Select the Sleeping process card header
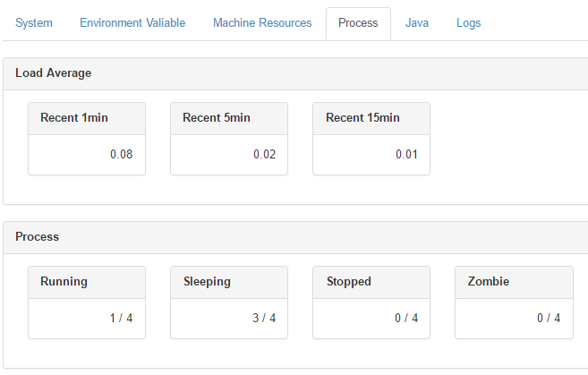 [207, 282]
